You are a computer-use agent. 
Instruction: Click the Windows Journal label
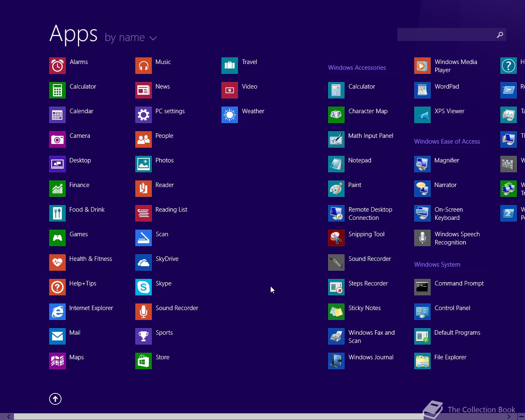point(371,357)
